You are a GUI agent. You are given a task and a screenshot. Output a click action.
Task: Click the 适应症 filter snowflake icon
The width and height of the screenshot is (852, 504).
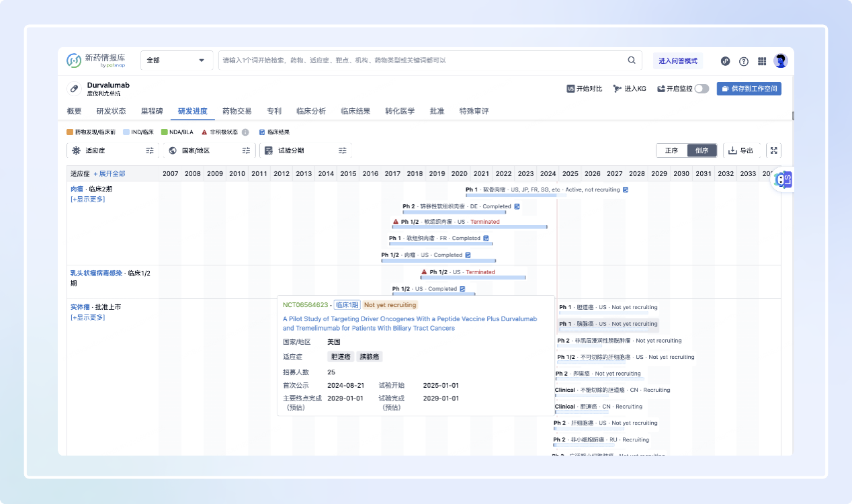click(x=77, y=151)
